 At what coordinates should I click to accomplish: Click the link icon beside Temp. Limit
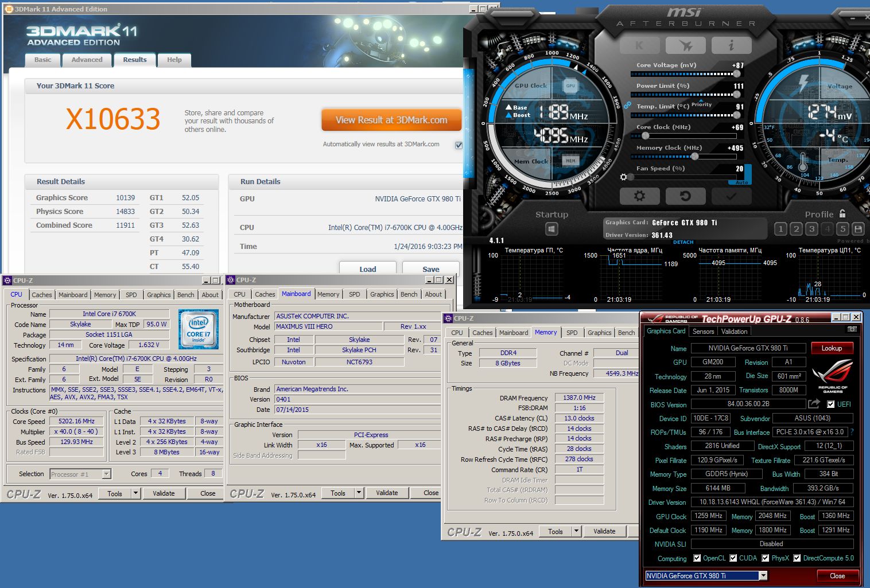click(627, 106)
